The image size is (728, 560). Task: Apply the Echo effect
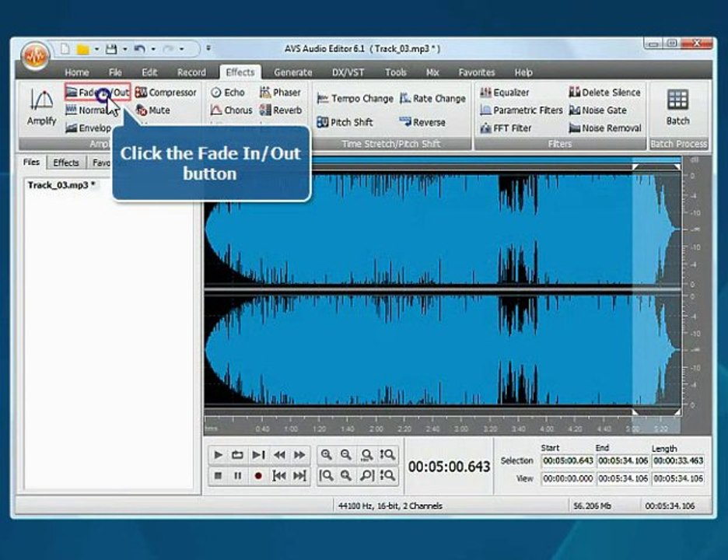coord(227,93)
